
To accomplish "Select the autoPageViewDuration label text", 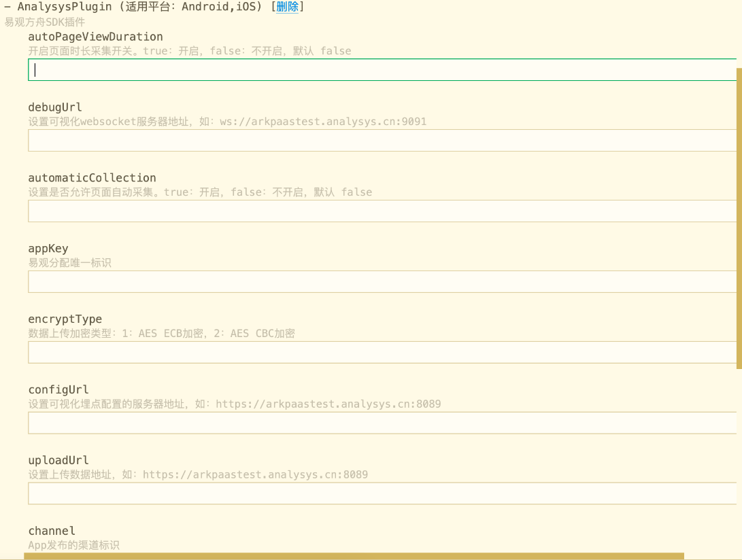I will pyautogui.click(x=95, y=37).
